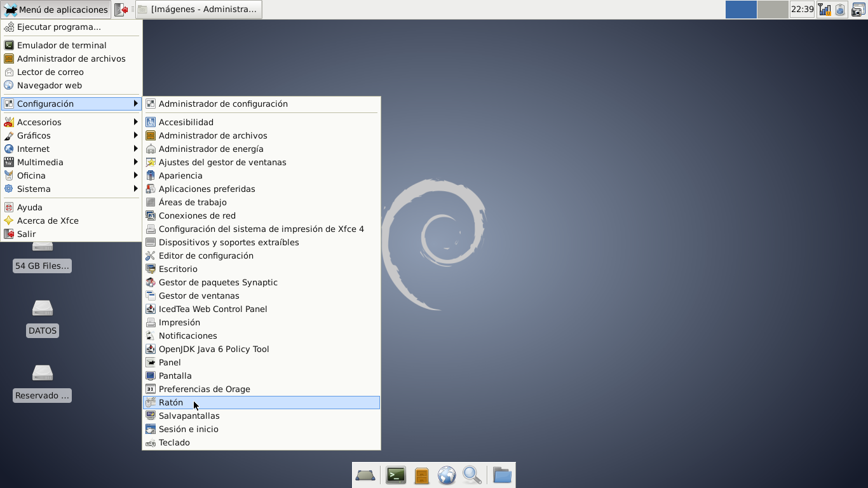This screenshot has height=488, width=868.
Task: Open the DATOS drive icon on the desktop
Action: click(42, 308)
